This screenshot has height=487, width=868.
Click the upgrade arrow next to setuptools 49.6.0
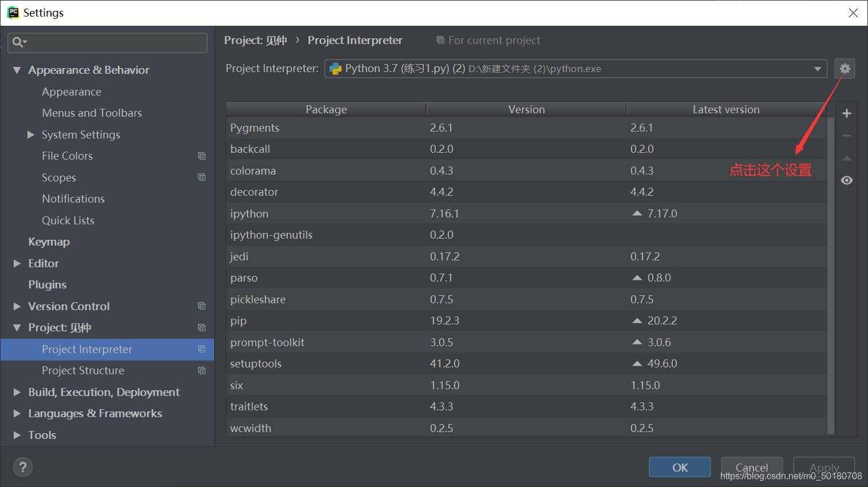point(637,363)
